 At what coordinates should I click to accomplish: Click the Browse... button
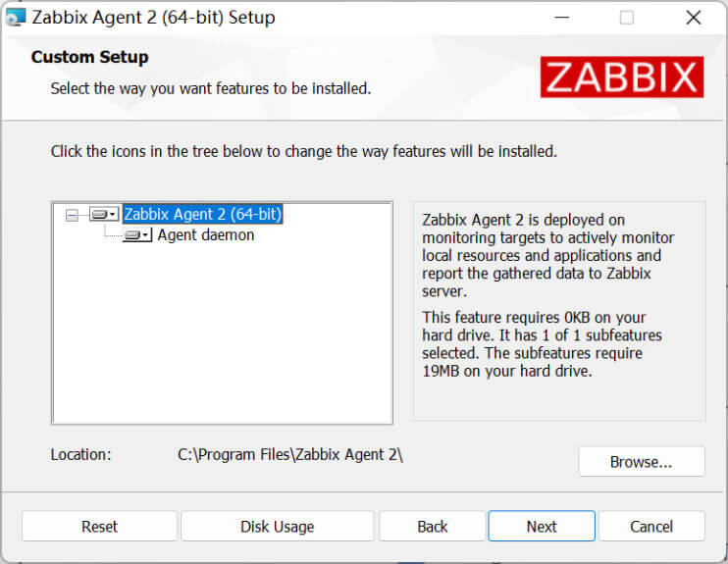pyautogui.click(x=642, y=461)
